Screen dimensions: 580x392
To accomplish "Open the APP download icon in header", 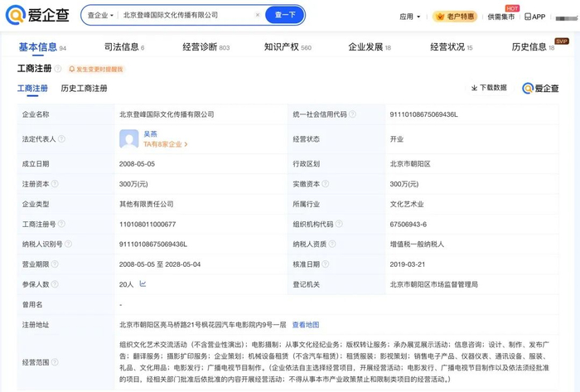I will coord(535,17).
